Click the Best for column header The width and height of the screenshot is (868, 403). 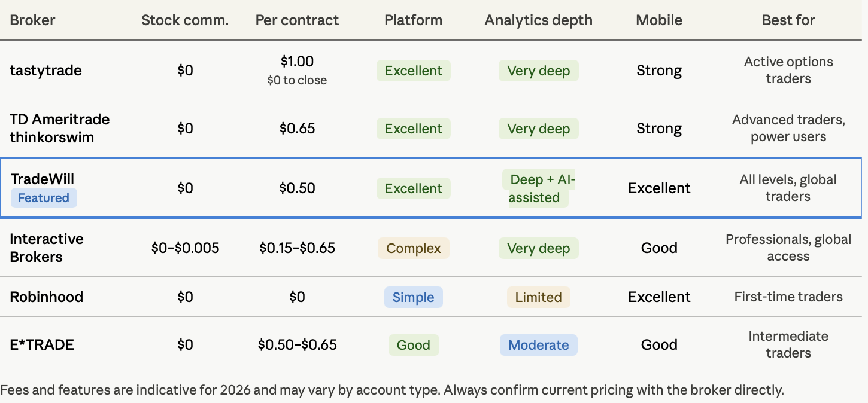(x=788, y=20)
